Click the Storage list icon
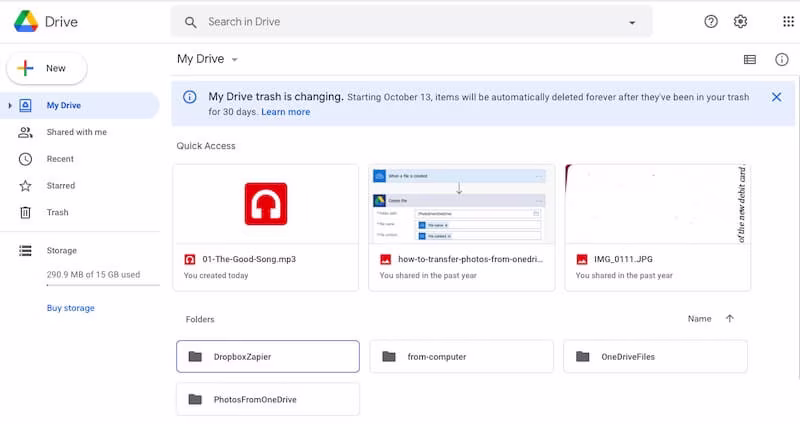This screenshot has width=800, height=424. (25, 251)
